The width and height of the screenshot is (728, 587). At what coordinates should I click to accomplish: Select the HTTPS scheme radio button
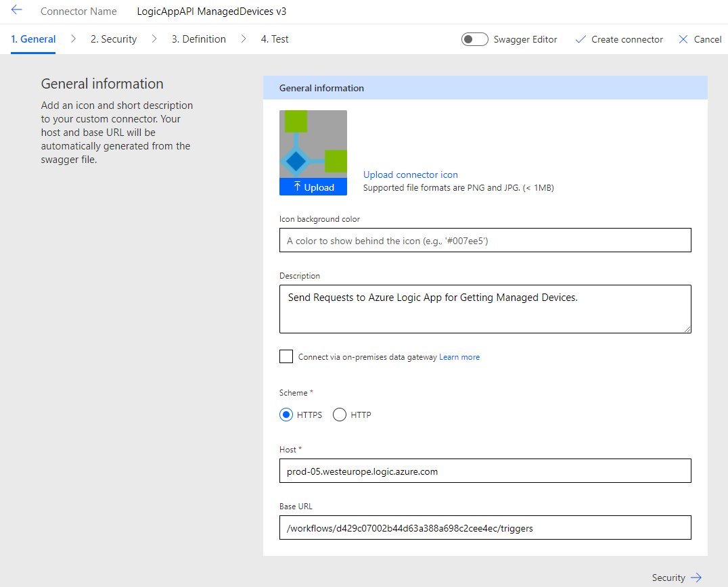[x=286, y=415]
